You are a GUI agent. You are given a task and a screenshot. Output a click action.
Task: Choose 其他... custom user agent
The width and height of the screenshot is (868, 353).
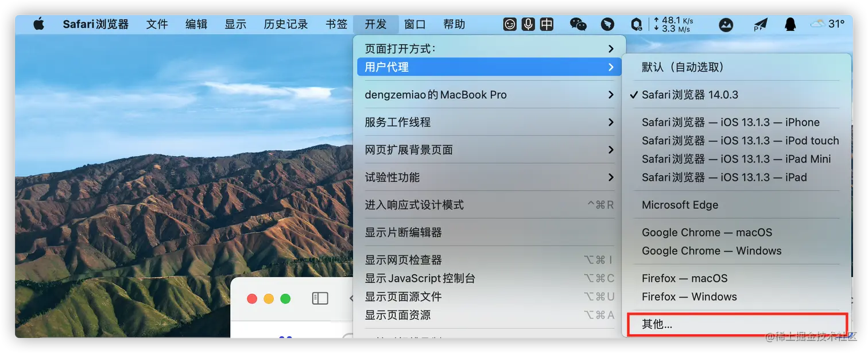[737, 324]
